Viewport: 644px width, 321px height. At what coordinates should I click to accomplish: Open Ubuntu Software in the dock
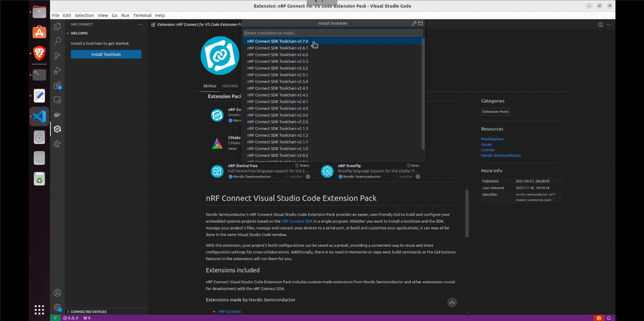(x=39, y=32)
